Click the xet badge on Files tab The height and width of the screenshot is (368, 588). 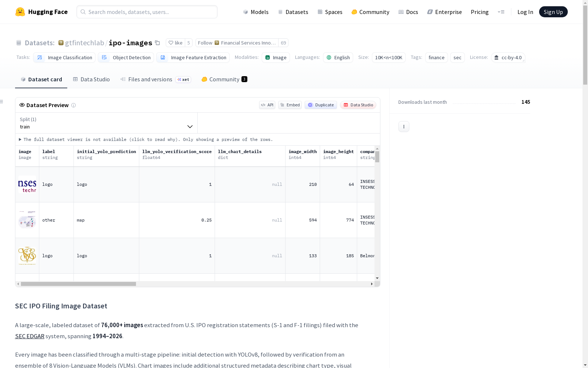click(183, 79)
